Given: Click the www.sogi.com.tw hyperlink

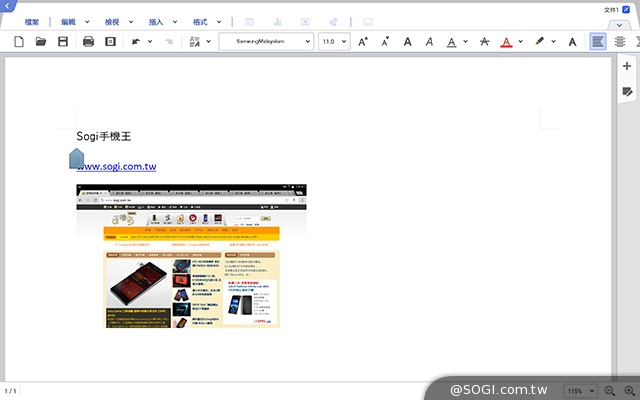Looking at the screenshot, I should point(120,166).
